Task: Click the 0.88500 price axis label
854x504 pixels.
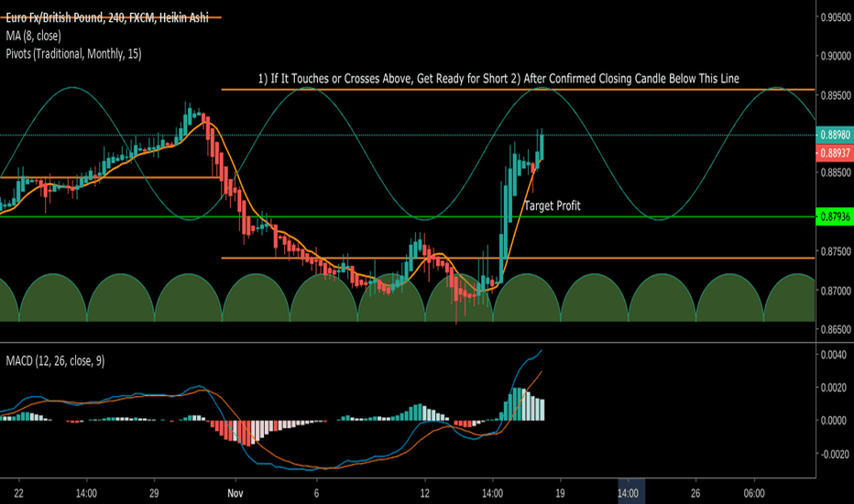Action: (x=836, y=172)
